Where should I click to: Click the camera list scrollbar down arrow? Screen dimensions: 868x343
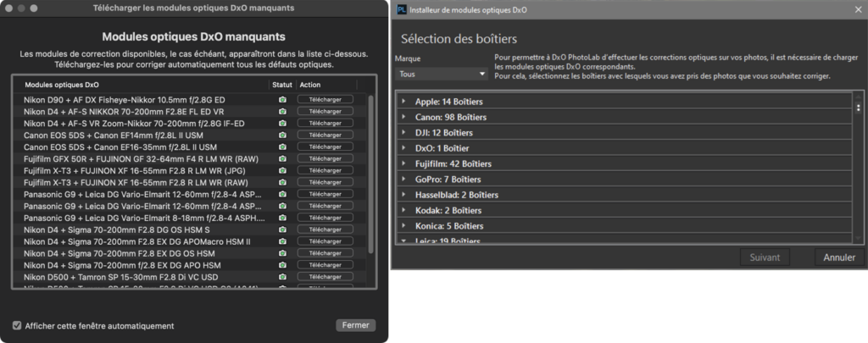point(859,238)
